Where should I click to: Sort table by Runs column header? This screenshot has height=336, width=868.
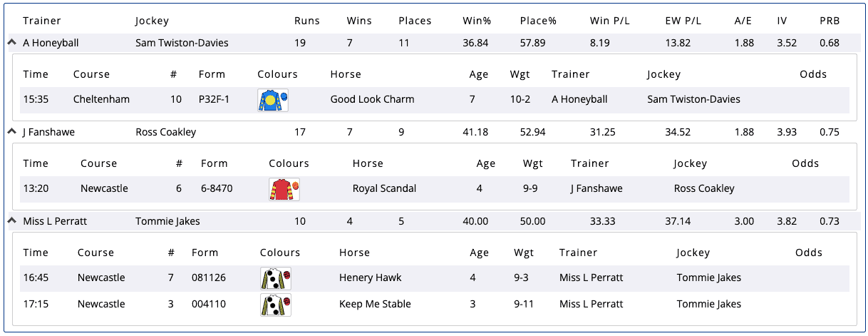coord(307,21)
